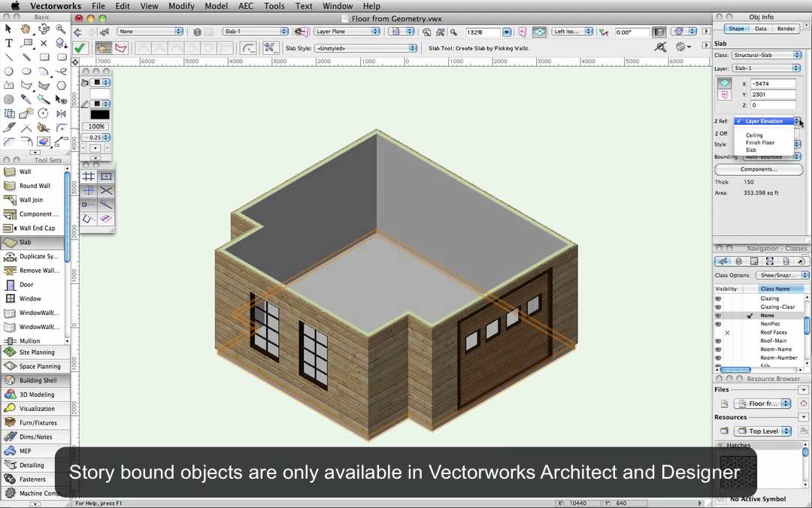Select the Zoom magnifier tool
This screenshot has height=508, width=812.
point(61,29)
